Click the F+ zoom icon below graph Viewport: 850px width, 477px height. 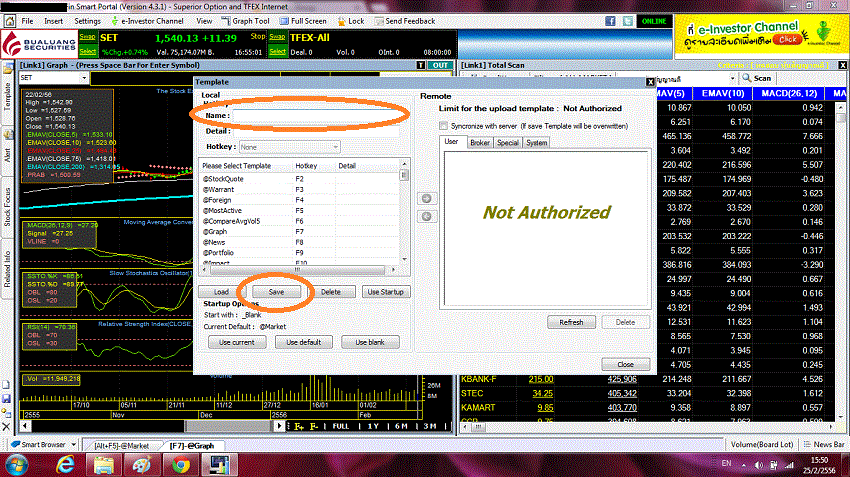coord(299,427)
